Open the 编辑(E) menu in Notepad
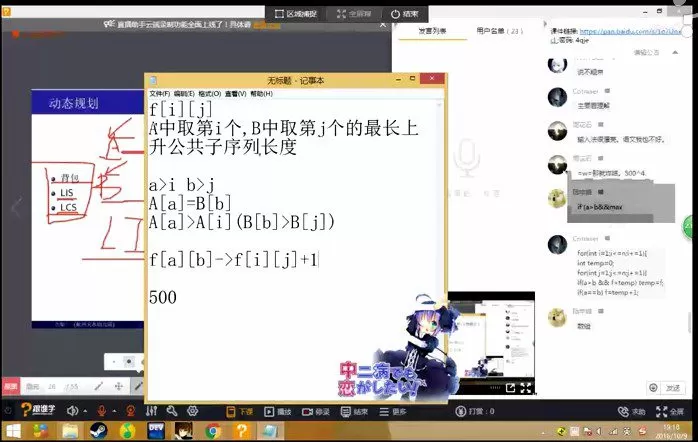The image size is (698, 442). [x=184, y=94]
